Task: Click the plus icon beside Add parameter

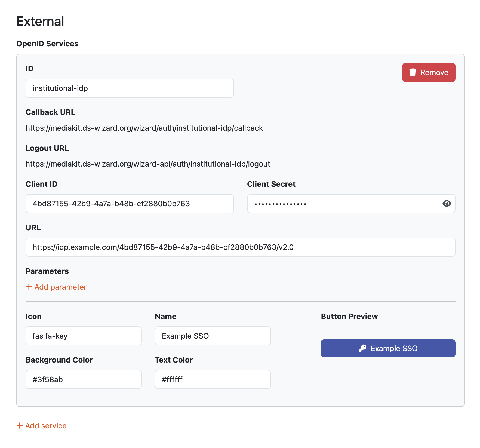Action: point(29,287)
